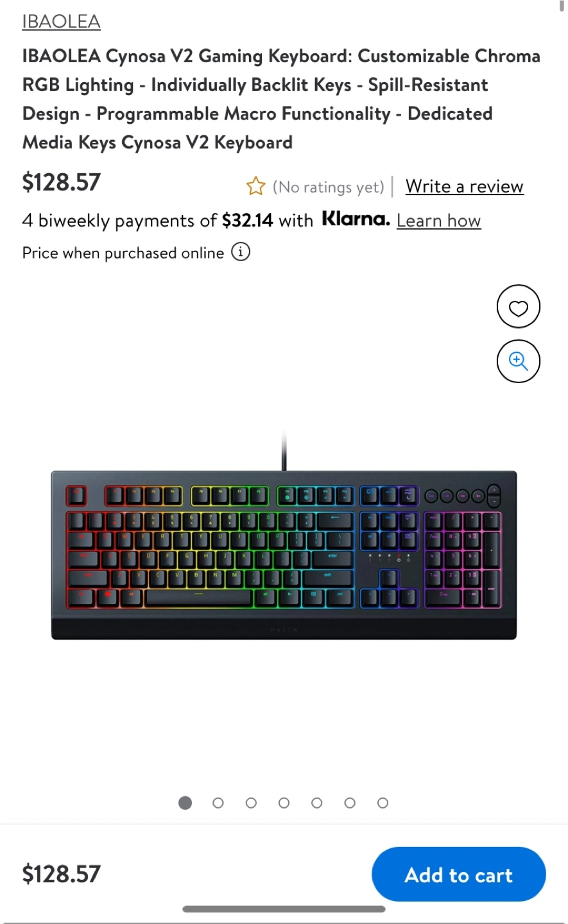Click the Klarna logo

pos(356,219)
